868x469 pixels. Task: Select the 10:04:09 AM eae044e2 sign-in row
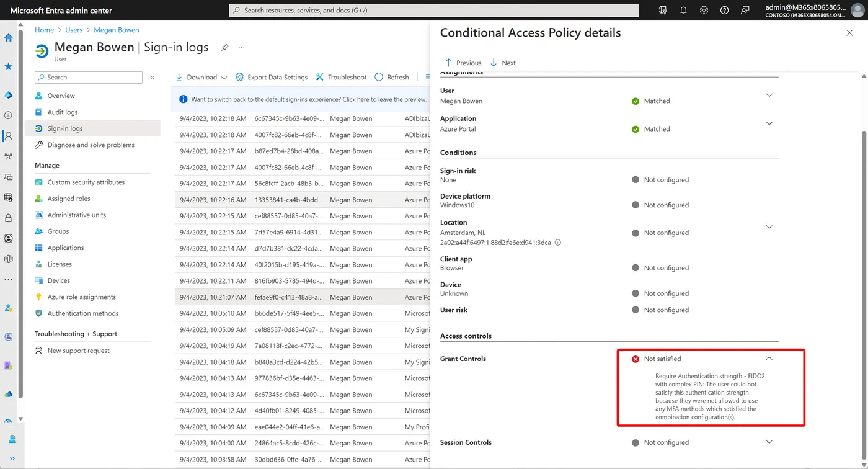(302, 427)
